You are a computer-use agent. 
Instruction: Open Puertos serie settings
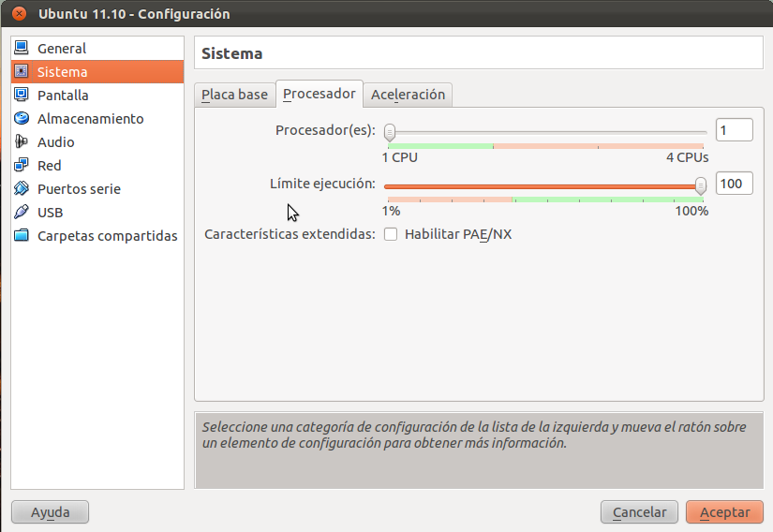tap(97, 188)
